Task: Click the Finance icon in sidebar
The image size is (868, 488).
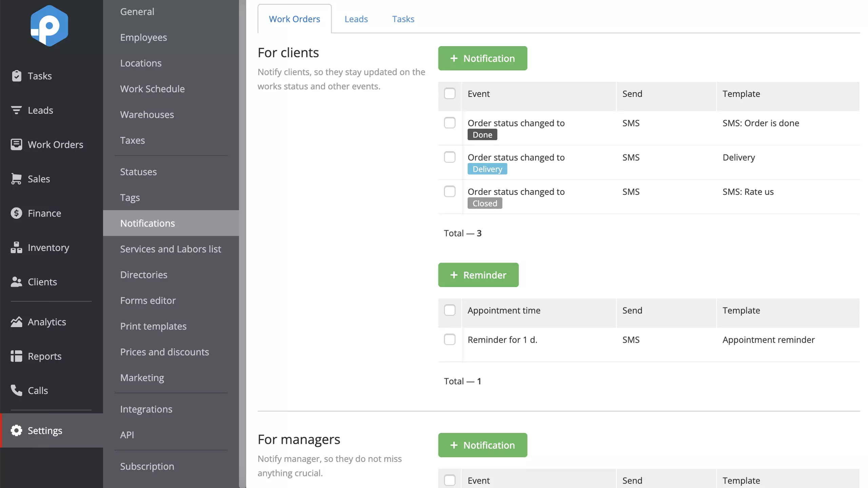Action: [x=16, y=213]
